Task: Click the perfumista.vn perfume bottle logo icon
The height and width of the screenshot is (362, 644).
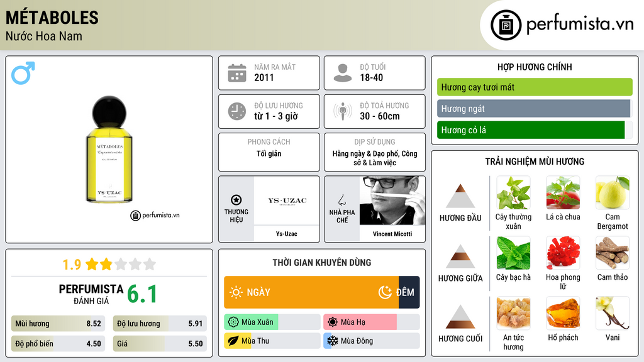Action: 506,25
